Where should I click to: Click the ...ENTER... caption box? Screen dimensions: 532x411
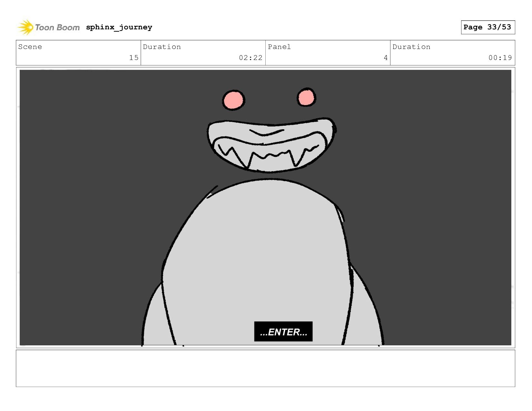click(283, 331)
